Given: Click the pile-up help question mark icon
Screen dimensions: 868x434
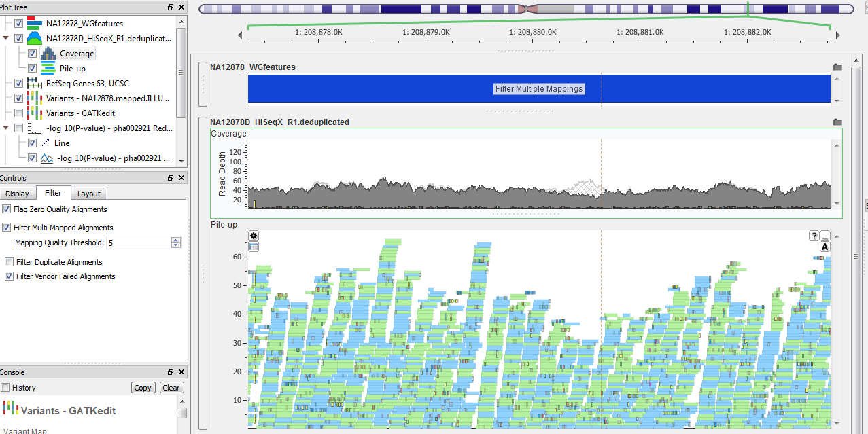Looking at the screenshot, I should click(x=814, y=235).
